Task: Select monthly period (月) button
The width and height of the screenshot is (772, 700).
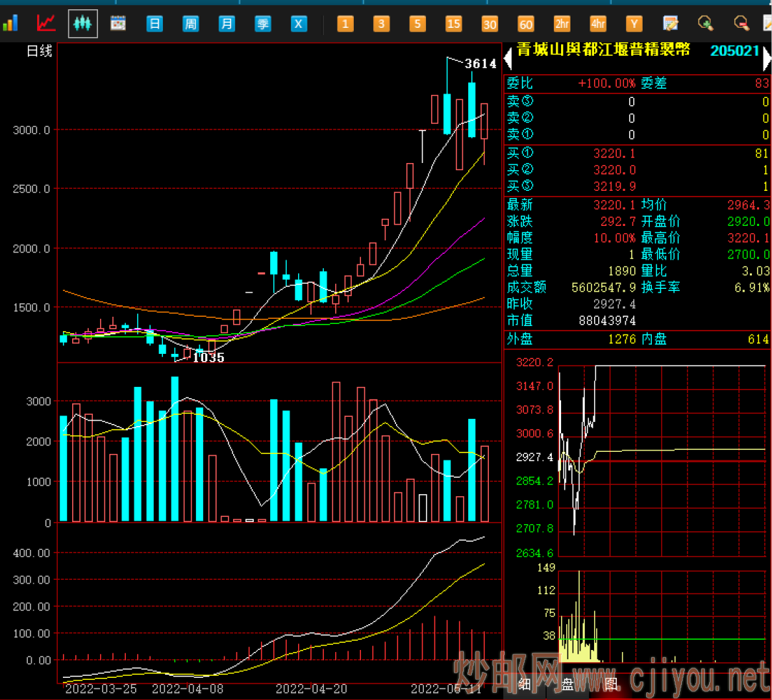Action: [227, 24]
